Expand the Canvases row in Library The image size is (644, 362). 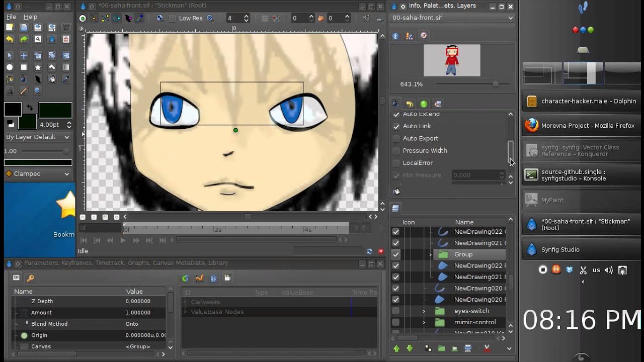(185, 302)
